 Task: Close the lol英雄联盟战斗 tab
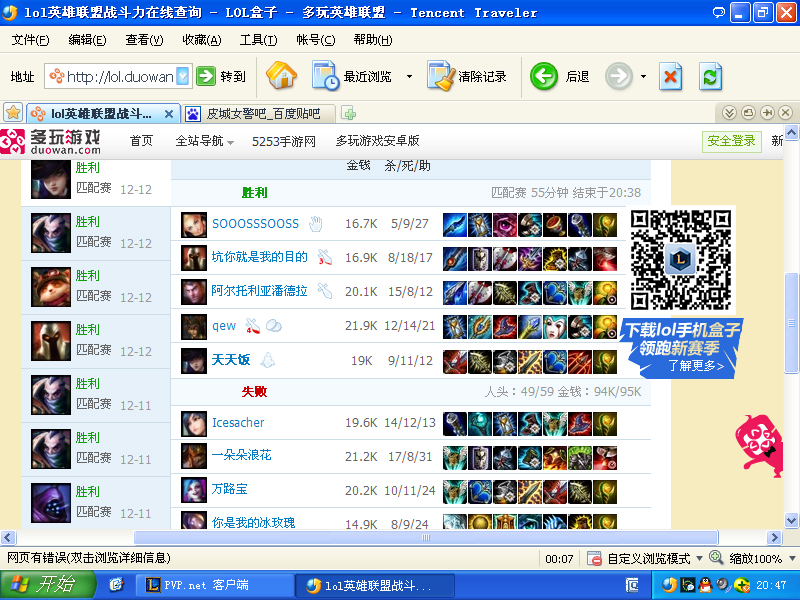coord(168,114)
